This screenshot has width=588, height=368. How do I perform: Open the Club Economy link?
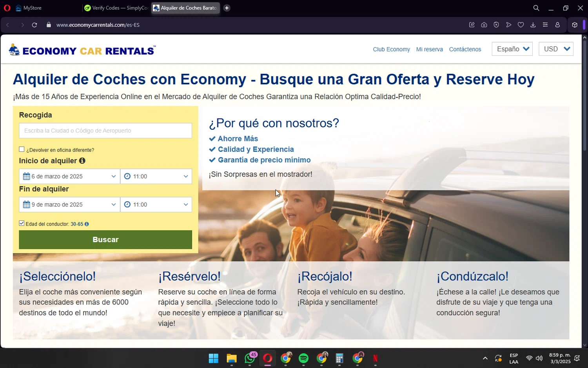point(391,49)
